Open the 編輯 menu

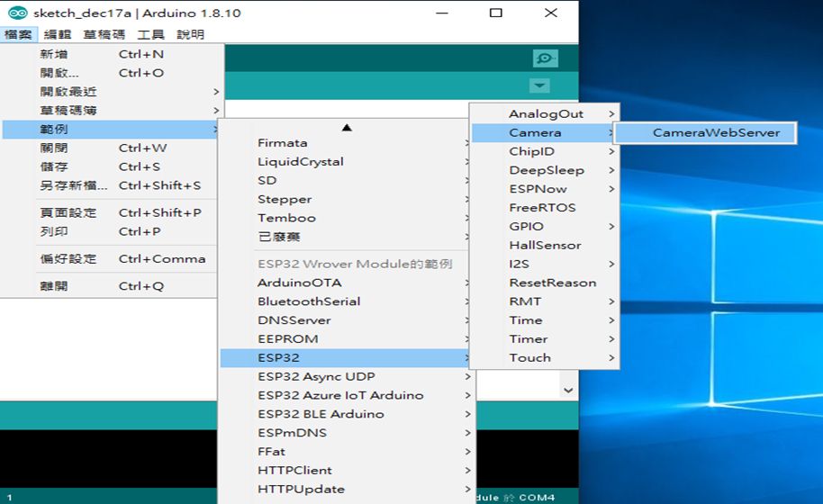58,34
